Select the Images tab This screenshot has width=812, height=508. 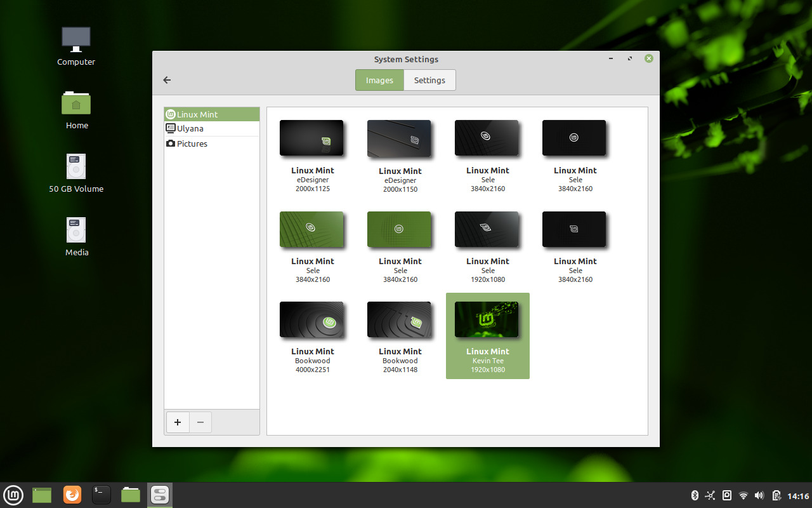point(379,80)
